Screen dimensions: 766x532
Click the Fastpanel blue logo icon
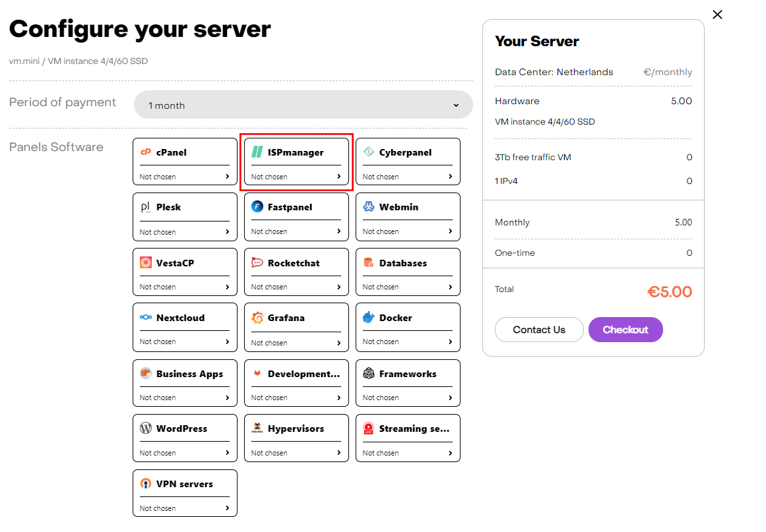click(x=257, y=207)
